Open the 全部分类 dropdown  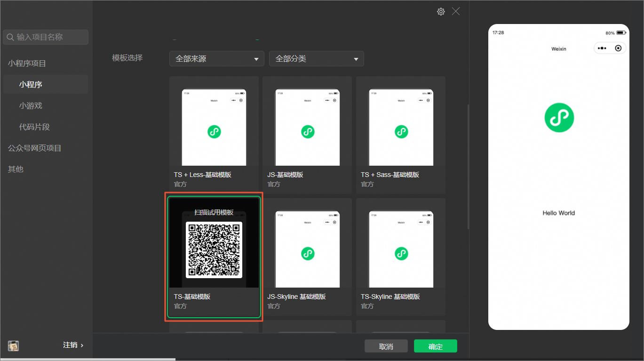(317, 59)
